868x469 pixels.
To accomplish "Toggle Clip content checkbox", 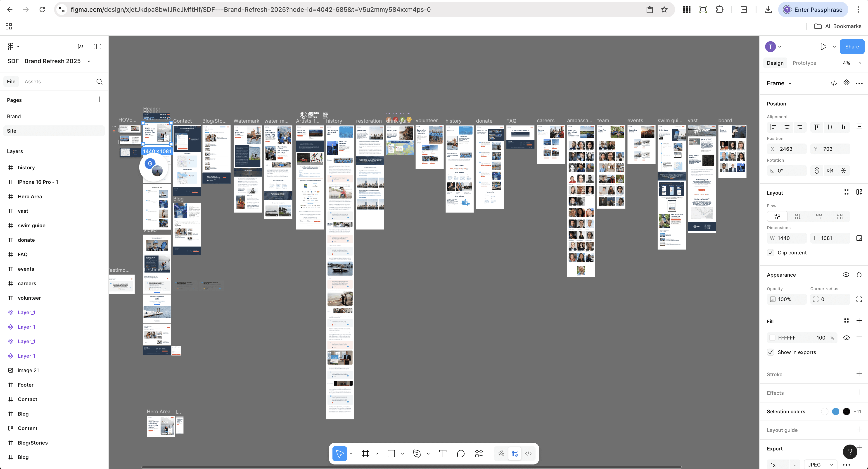I will click(771, 253).
